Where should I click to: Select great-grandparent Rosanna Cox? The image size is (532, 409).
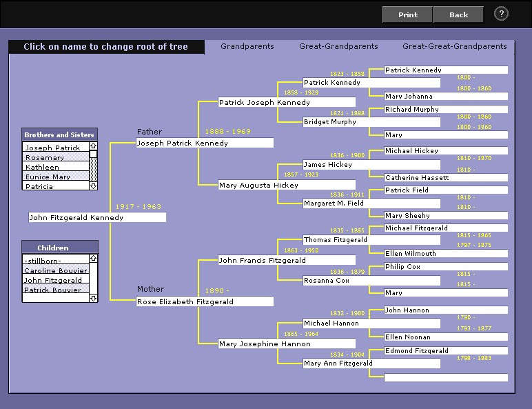[371, 281]
